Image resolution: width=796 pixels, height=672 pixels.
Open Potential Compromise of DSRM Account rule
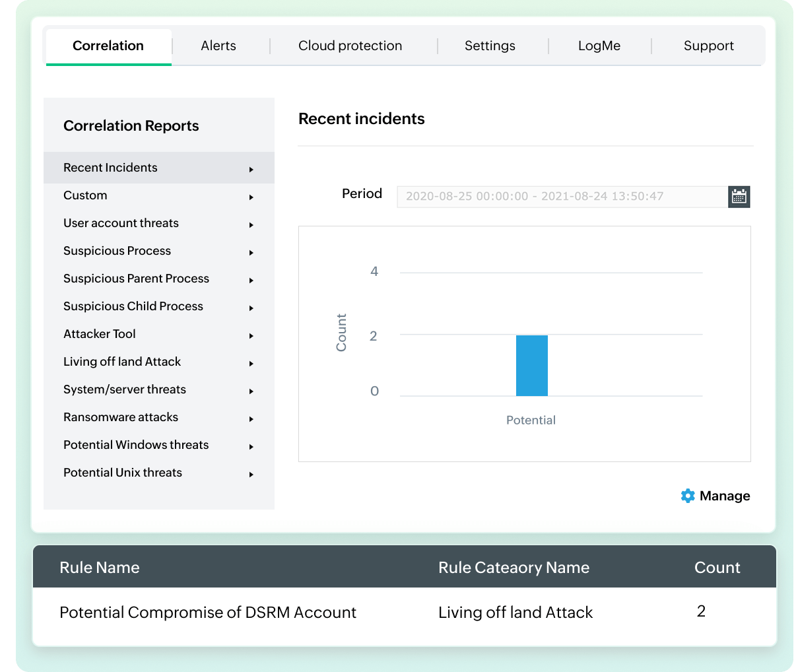tap(208, 613)
